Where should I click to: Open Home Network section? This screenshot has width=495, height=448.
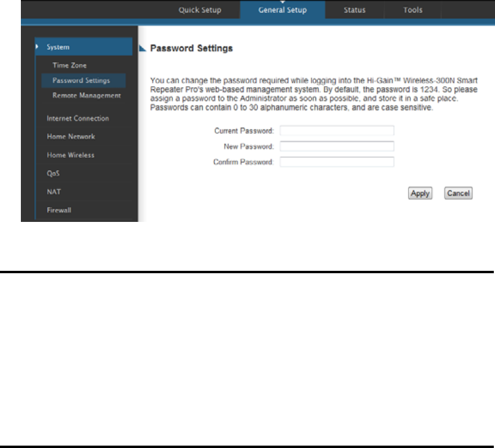71,137
